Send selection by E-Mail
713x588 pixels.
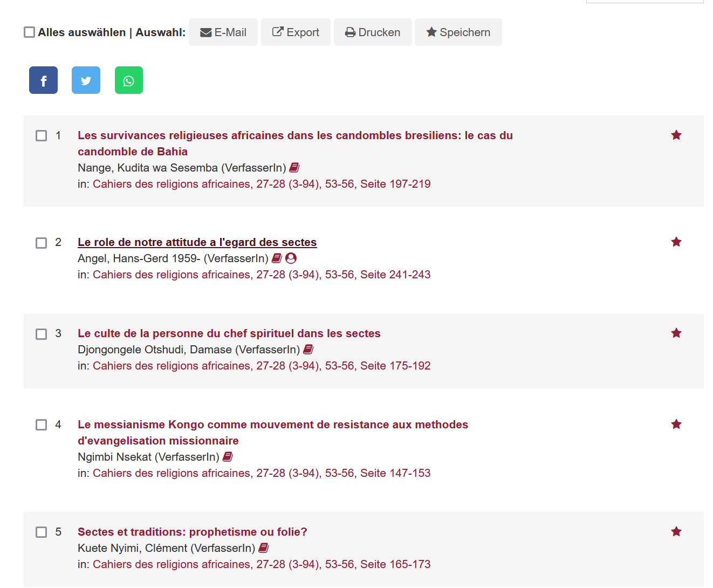(223, 32)
